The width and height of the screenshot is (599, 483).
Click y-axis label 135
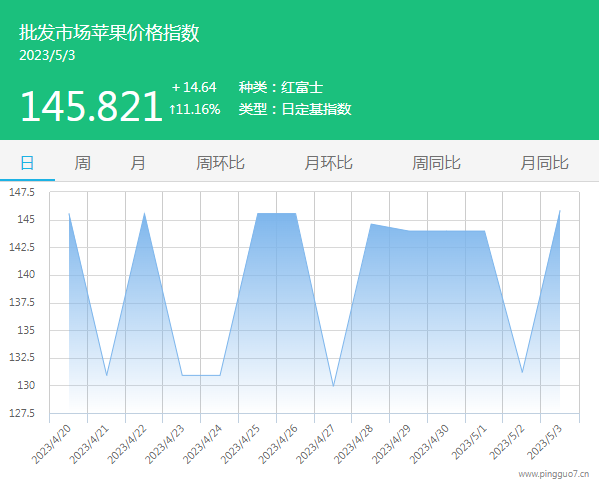(26, 330)
